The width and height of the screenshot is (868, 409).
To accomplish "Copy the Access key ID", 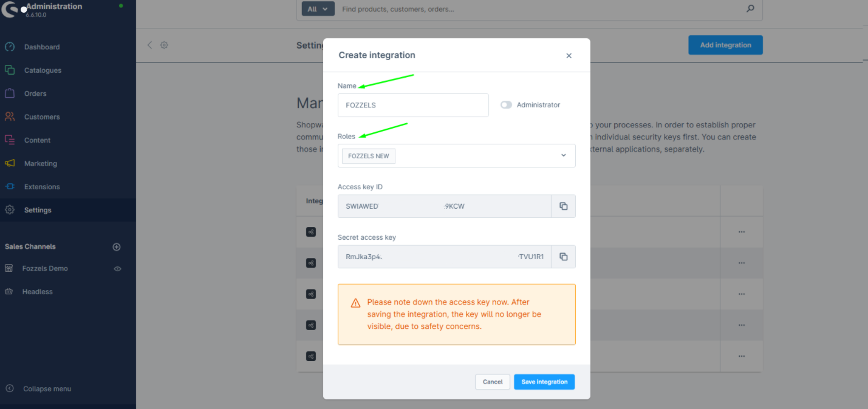I will pyautogui.click(x=563, y=206).
